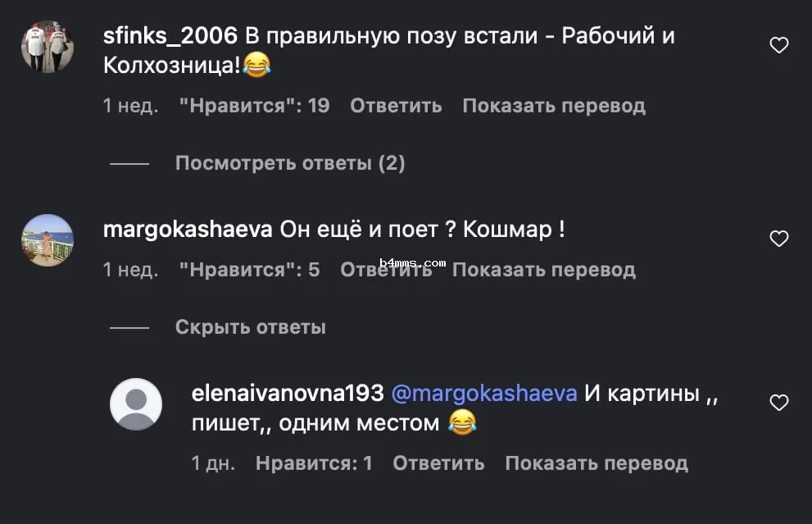Collapse replies via «Скрыть ответы»
Screen dimensions: 812x524
[x=250, y=326]
